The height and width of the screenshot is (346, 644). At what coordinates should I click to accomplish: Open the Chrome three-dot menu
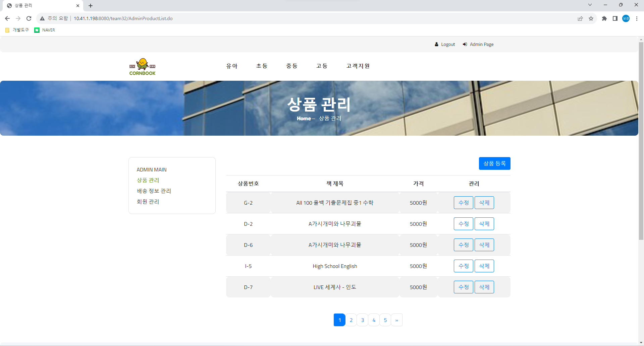pyautogui.click(x=637, y=18)
